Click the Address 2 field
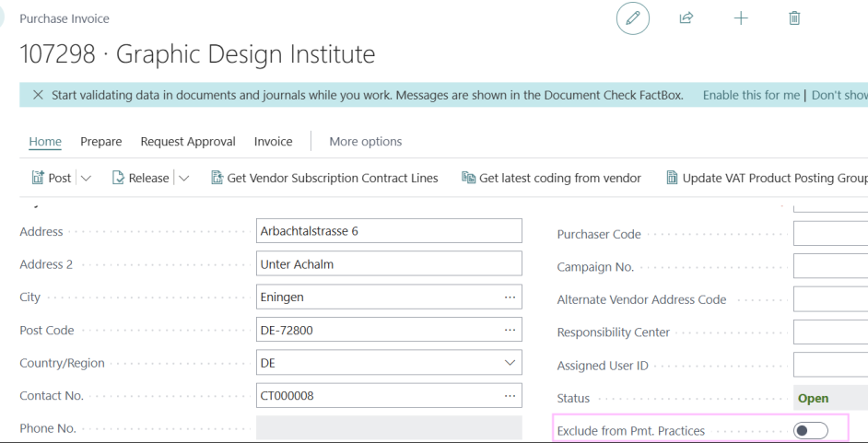Viewport: 868px width, 443px height. pyautogui.click(x=389, y=263)
